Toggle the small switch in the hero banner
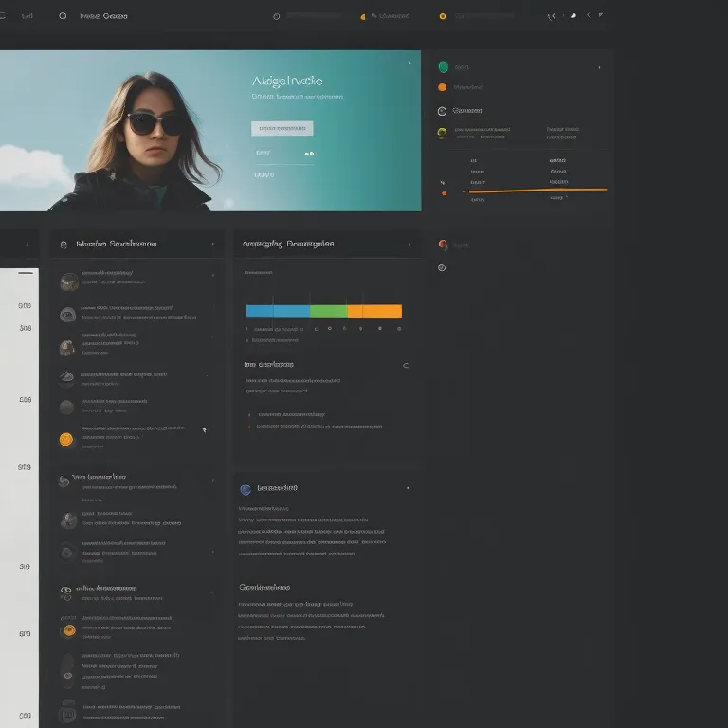 309,153
